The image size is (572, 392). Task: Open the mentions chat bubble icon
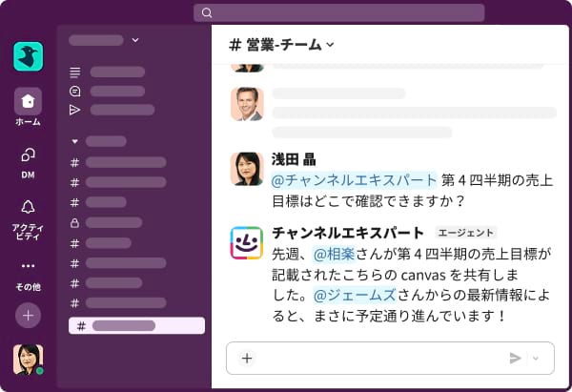[74, 92]
